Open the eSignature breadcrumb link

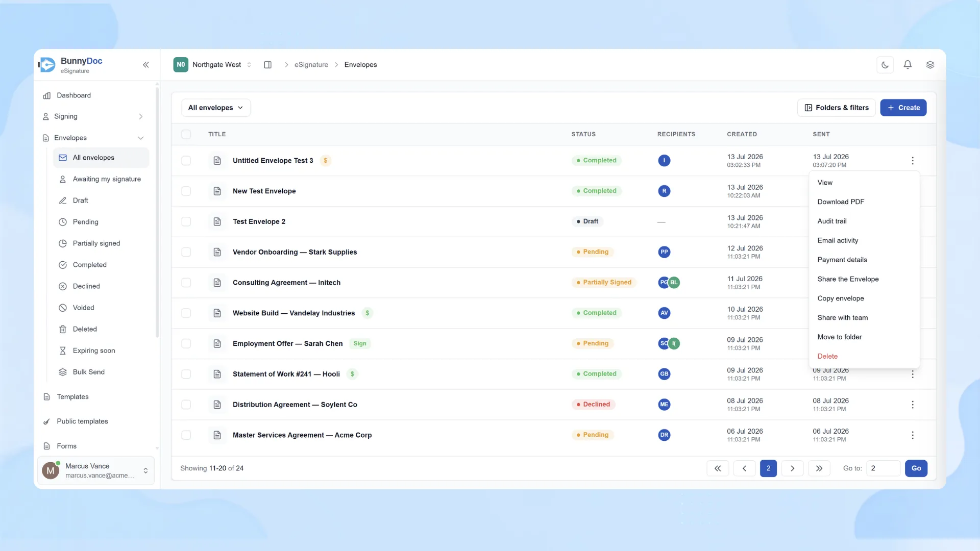tap(311, 65)
